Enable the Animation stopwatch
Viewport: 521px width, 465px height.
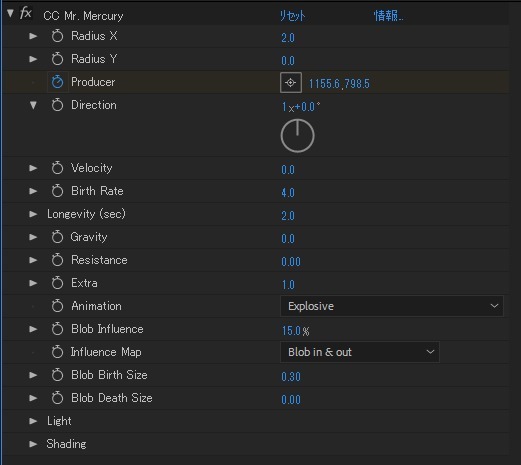point(57,306)
